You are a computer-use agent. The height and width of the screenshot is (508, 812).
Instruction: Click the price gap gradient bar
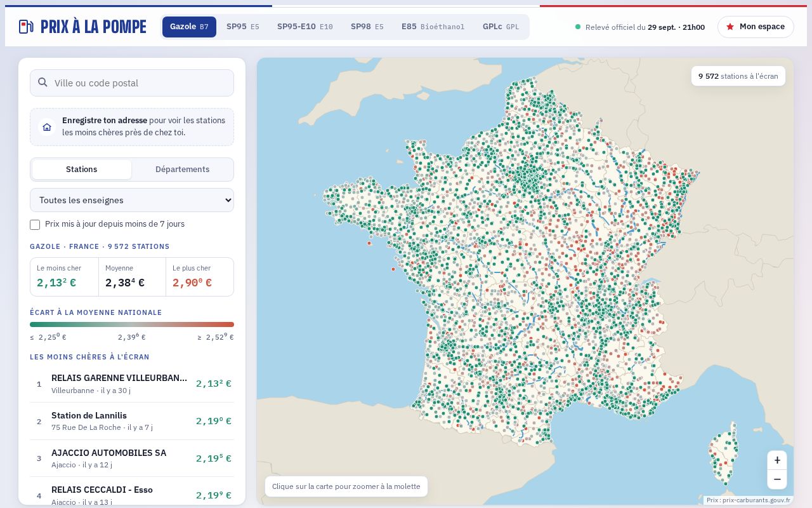coord(132,324)
